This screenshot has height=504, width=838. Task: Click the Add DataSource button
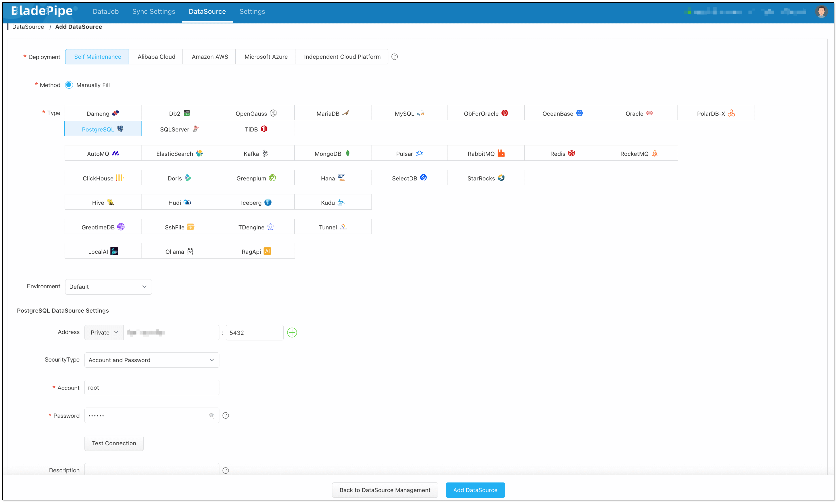pyautogui.click(x=475, y=490)
